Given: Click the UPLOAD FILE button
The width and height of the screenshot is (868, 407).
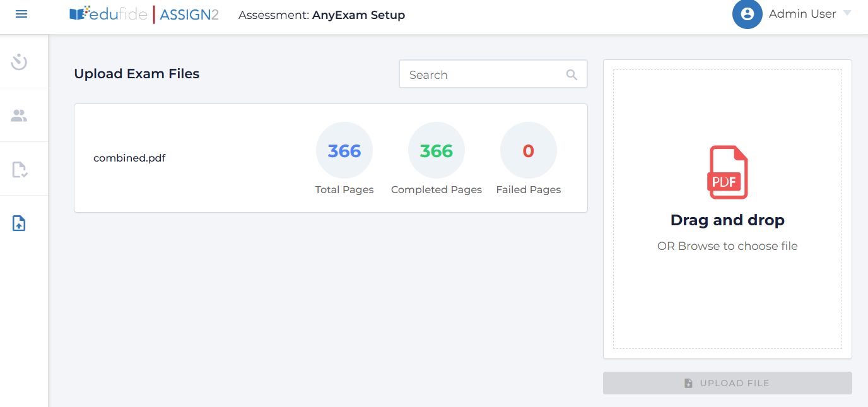Looking at the screenshot, I should [727, 382].
